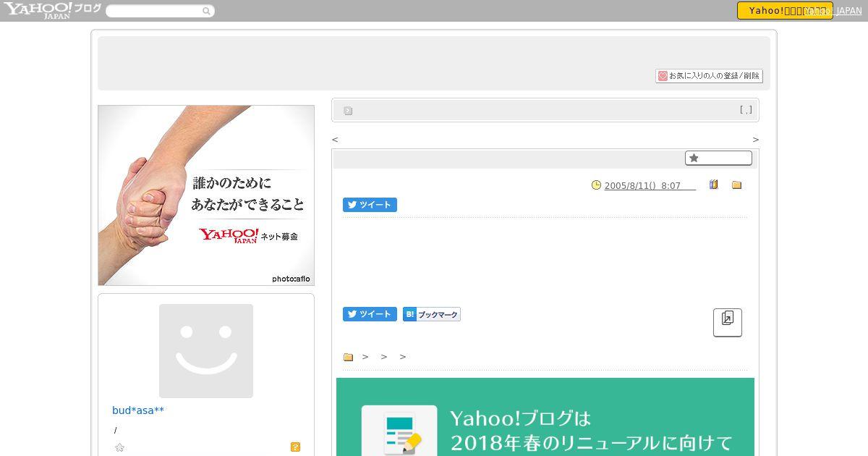This screenshot has height=456, width=868.
Task: Click the magnifier search icon in header
Action: (x=206, y=11)
